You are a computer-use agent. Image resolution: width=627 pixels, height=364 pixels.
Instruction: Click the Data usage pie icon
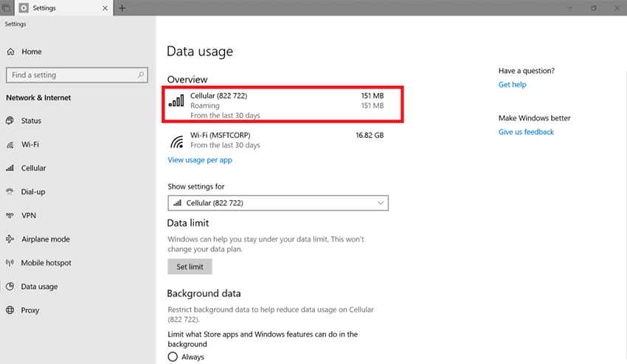click(x=10, y=287)
